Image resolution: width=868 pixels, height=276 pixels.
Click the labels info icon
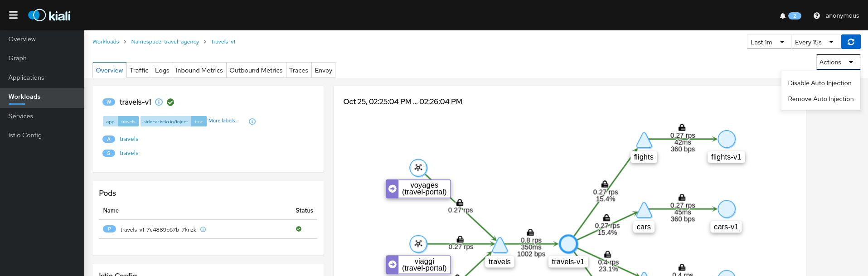(x=252, y=121)
